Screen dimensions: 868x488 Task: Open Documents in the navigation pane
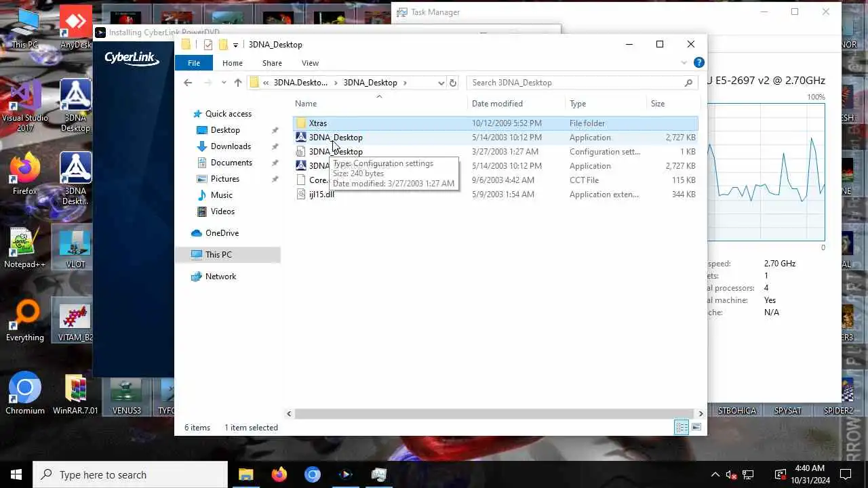point(231,163)
